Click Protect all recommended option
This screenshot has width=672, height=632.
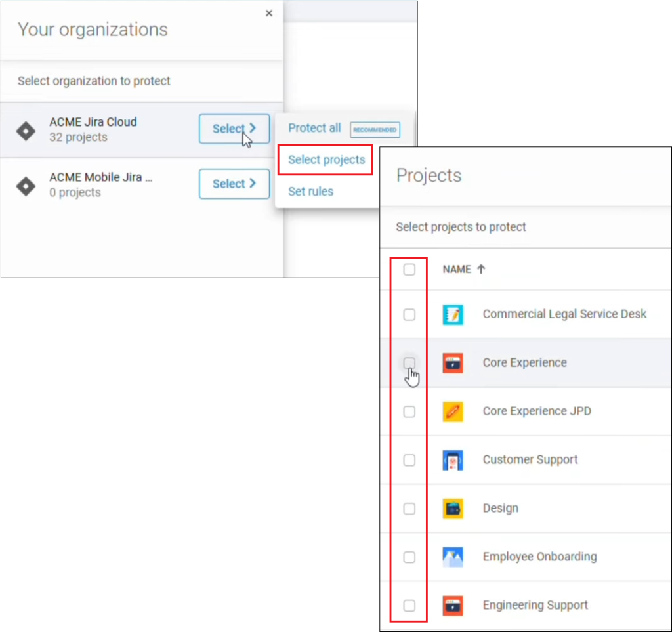pyautogui.click(x=314, y=128)
